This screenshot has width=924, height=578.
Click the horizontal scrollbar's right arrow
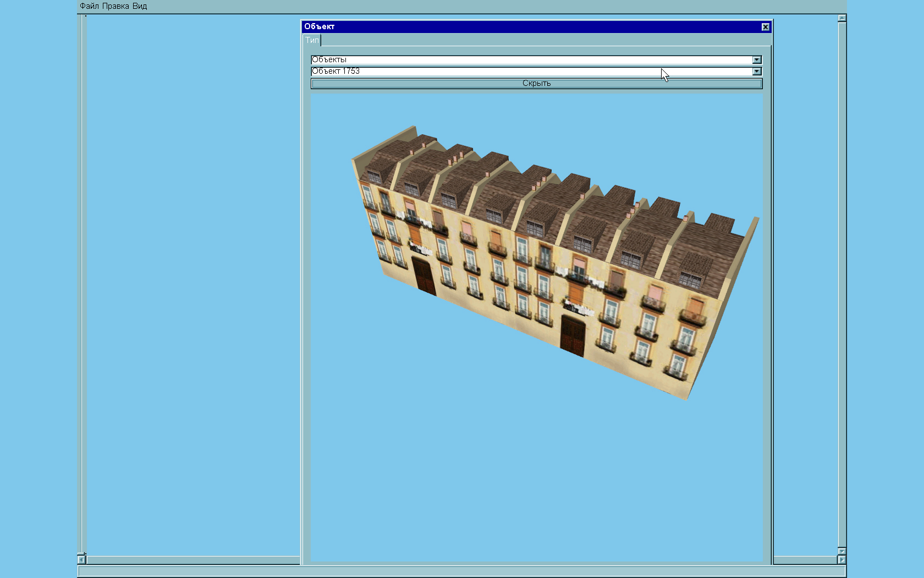click(842, 560)
